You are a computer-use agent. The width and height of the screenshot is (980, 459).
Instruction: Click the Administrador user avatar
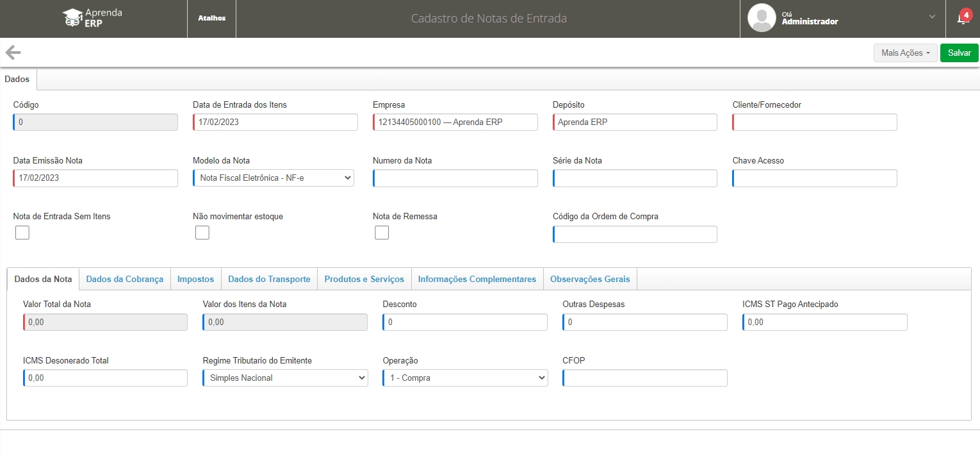click(x=762, y=18)
